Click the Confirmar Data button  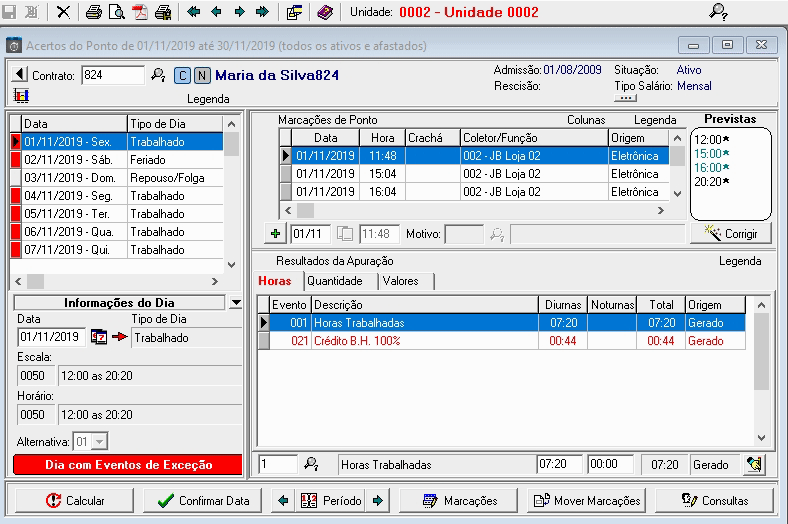click(205, 500)
